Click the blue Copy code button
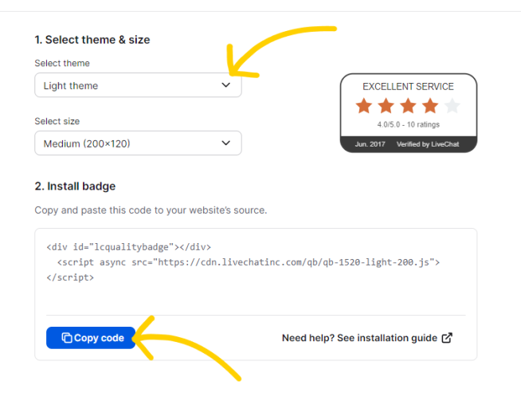The height and width of the screenshot is (420, 521). click(x=91, y=338)
